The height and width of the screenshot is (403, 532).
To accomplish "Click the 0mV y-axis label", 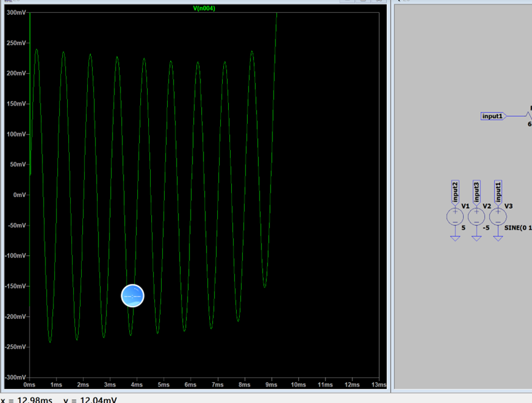I will click(19, 195).
